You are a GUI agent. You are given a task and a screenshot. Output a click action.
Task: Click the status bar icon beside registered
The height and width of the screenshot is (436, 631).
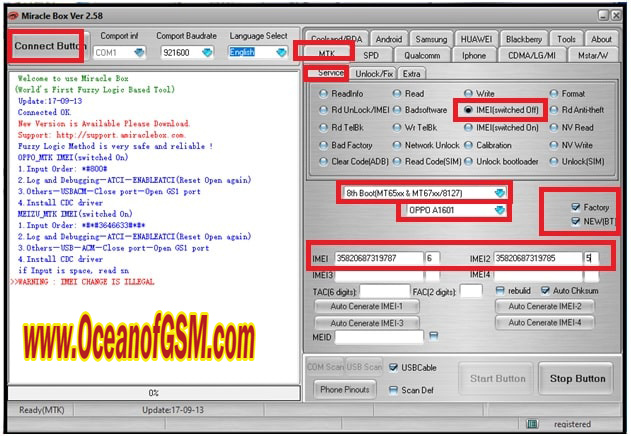tap(532, 424)
